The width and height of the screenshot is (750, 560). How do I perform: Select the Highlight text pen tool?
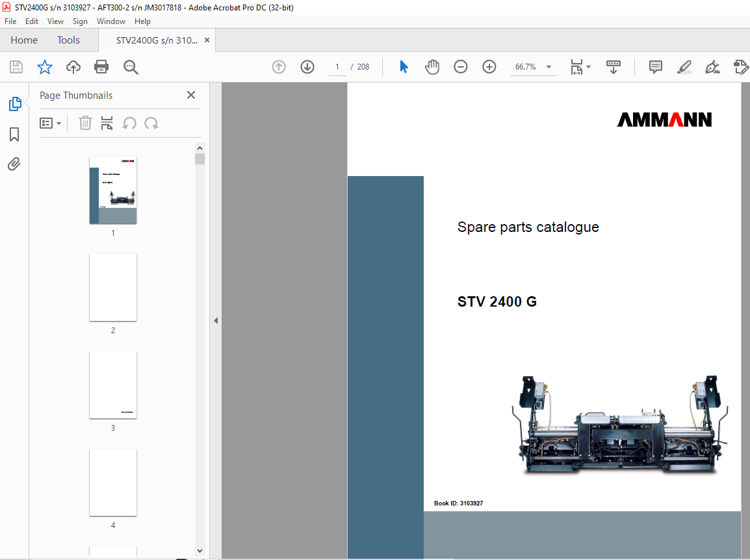pos(684,67)
